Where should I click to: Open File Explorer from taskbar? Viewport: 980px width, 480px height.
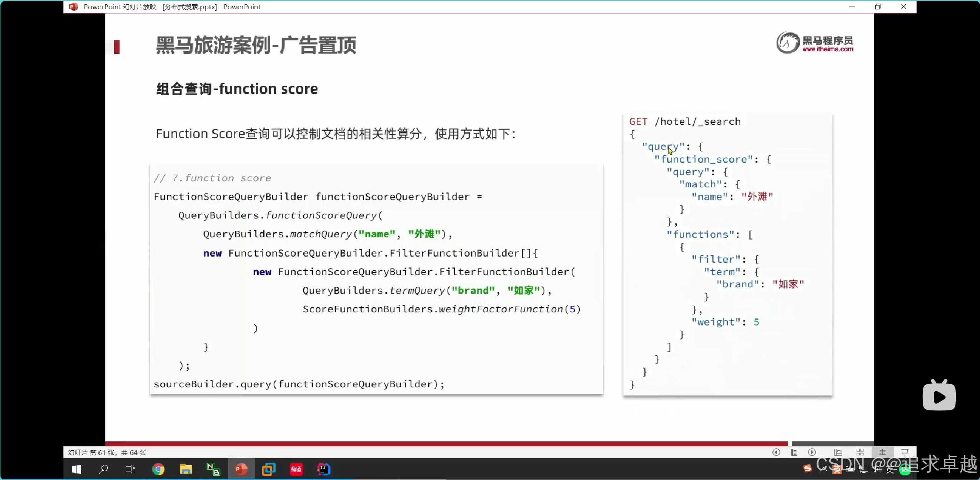[186, 469]
